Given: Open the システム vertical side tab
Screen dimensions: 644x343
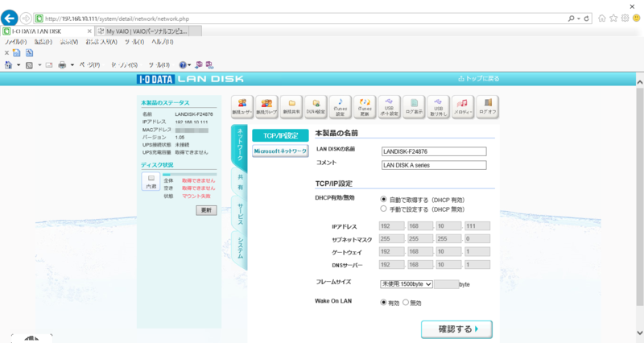Looking at the screenshot, I should [x=240, y=248].
